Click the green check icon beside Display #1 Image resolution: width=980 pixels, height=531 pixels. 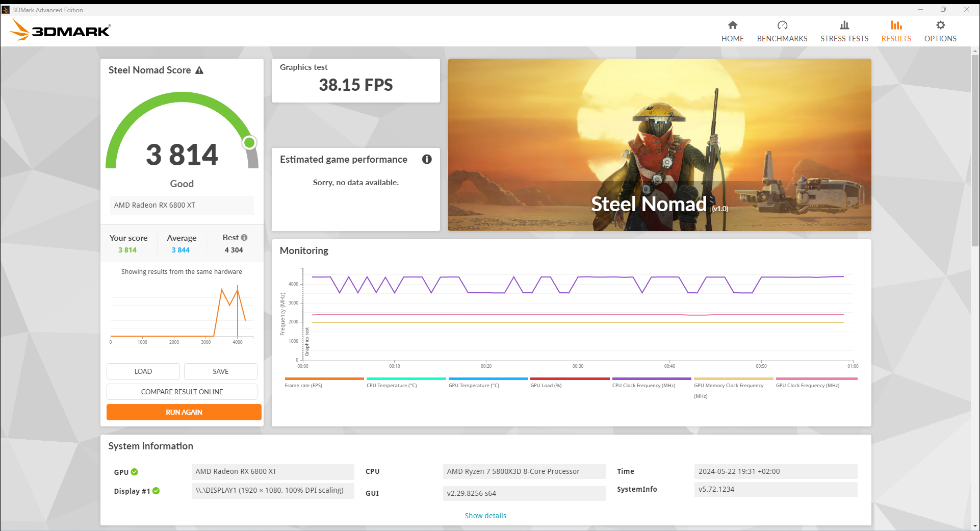(156, 491)
